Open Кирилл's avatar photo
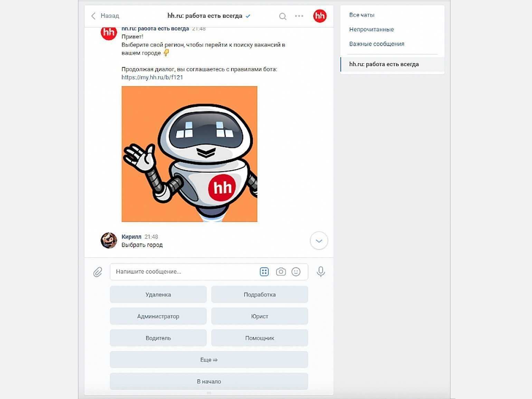Viewport: 532px width, 399px height. coord(109,240)
